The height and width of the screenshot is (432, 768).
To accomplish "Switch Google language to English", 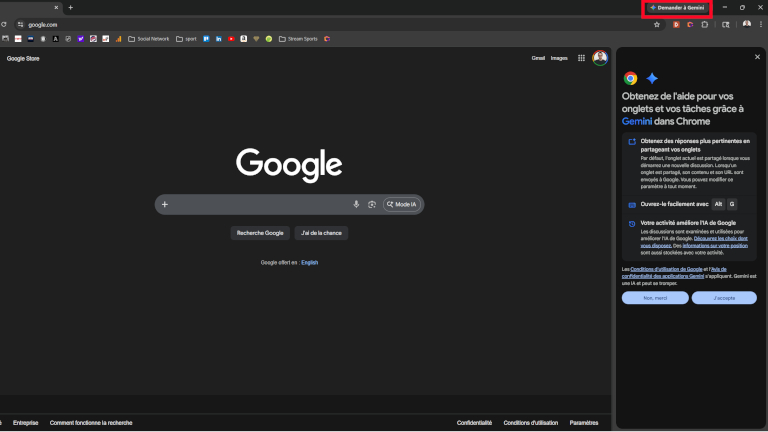I will [310, 263].
